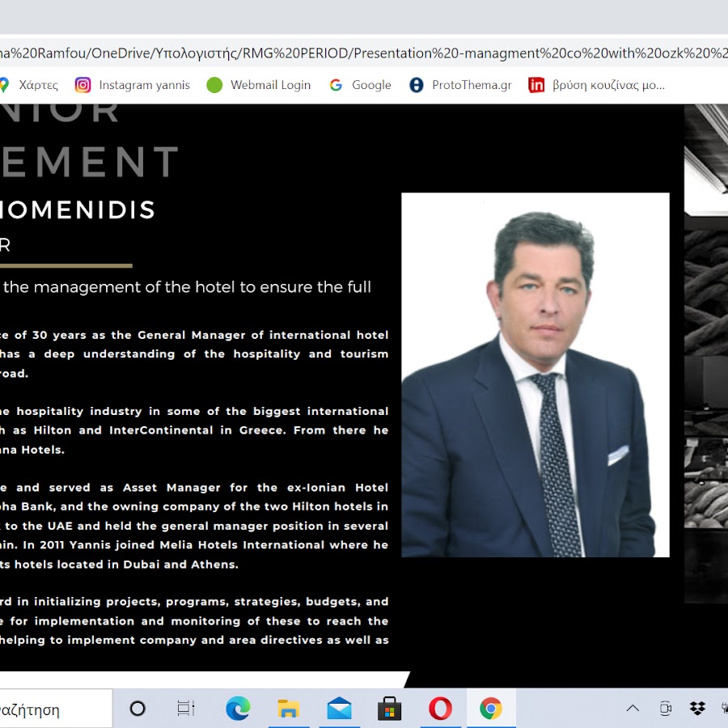Image resolution: width=728 pixels, height=728 pixels.
Task: Open Microsoft Store from the taskbar
Action: 390,709
